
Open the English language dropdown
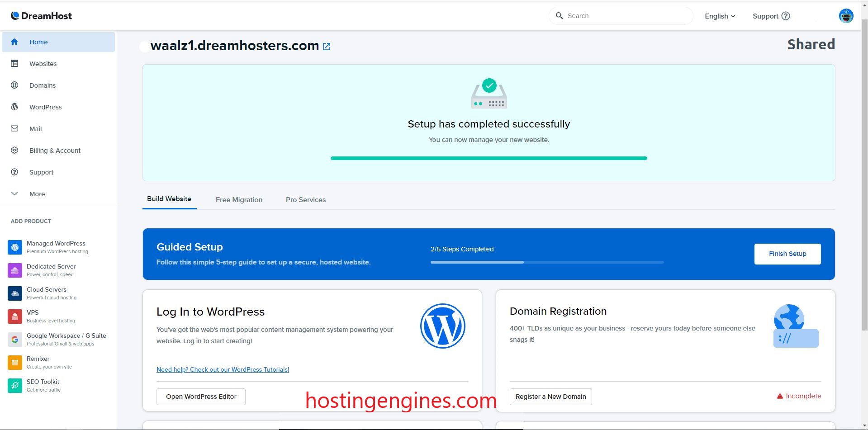[719, 16]
